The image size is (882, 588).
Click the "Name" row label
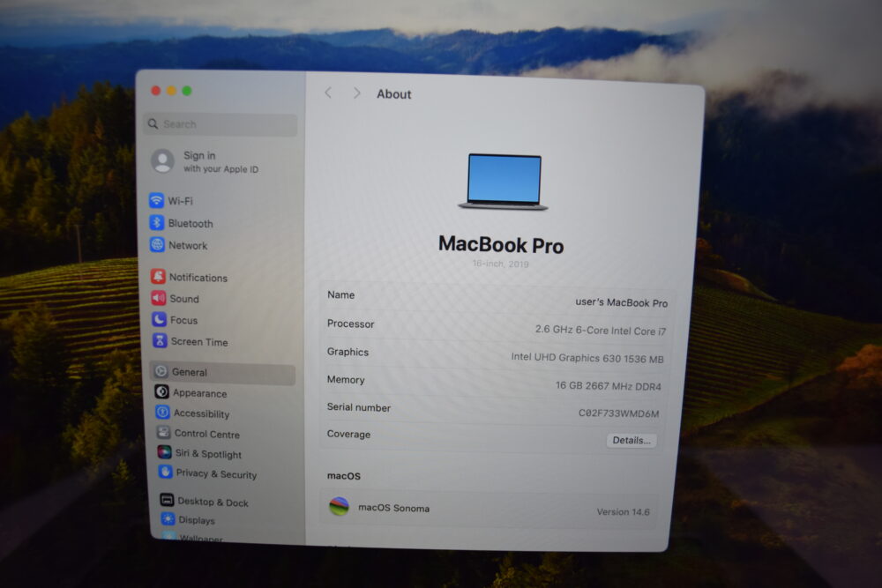[x=340, y=294]
